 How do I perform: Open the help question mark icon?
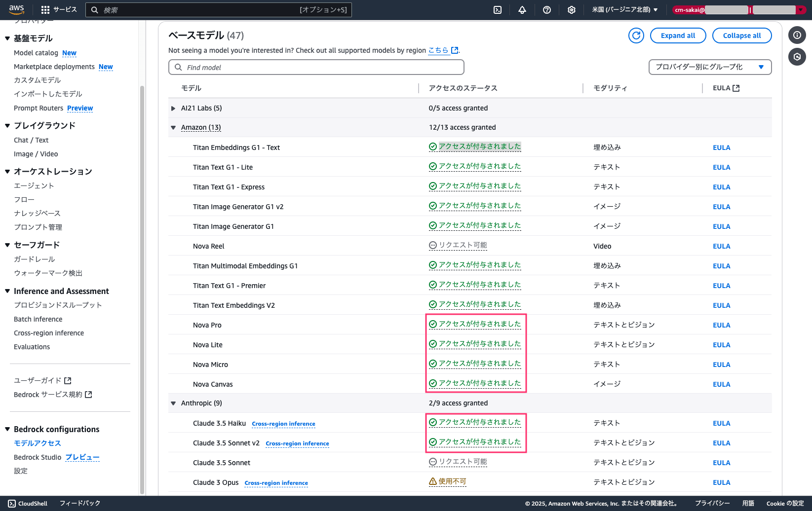(547, 10)
